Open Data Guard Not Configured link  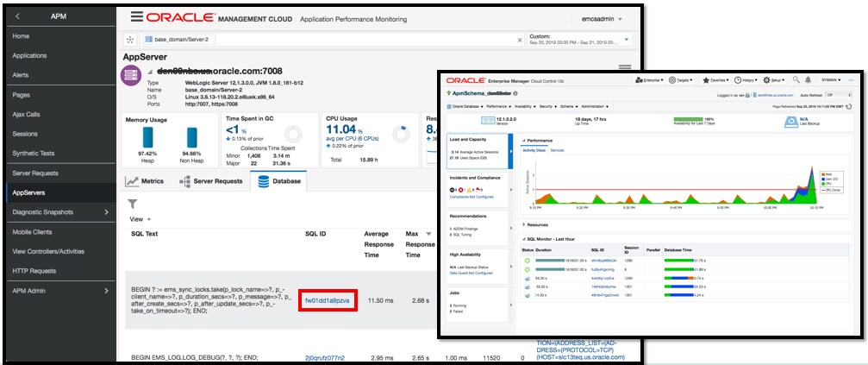point(471,273)
